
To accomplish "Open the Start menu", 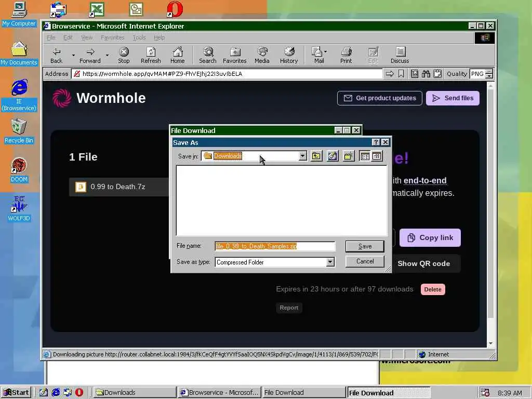I will (16, 393).
